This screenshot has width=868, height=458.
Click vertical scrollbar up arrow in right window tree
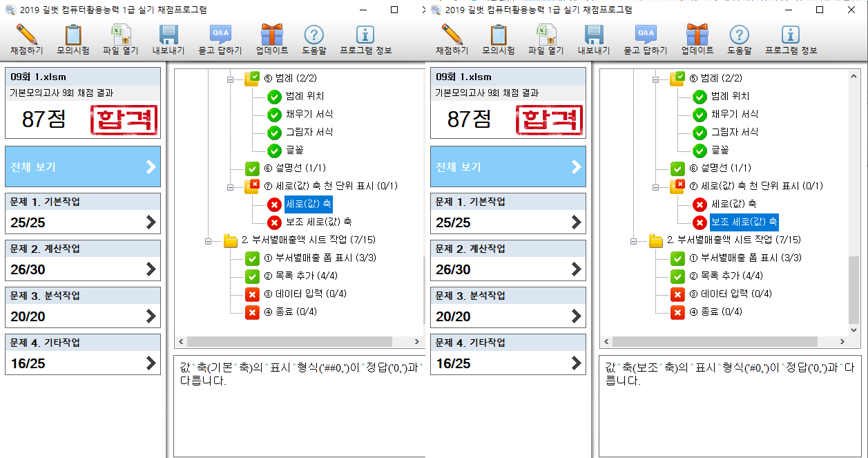[x=854, y=75]
